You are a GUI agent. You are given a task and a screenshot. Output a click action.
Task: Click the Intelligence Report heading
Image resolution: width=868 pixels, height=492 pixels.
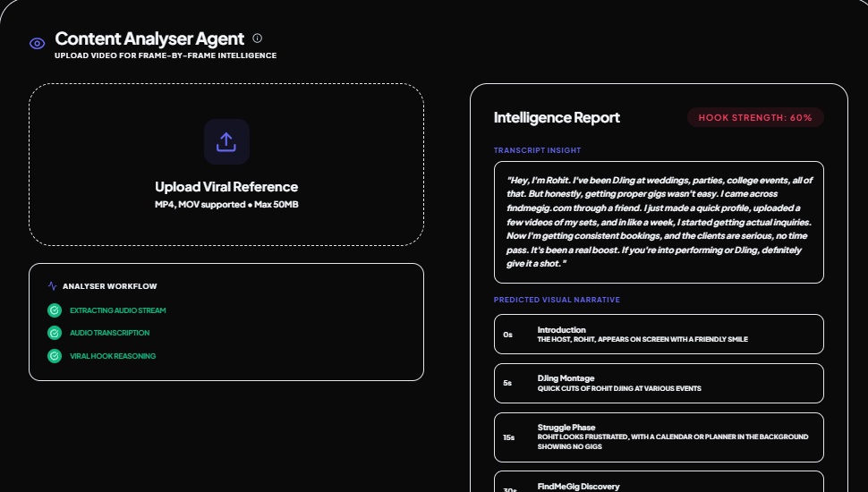point(557,118)
